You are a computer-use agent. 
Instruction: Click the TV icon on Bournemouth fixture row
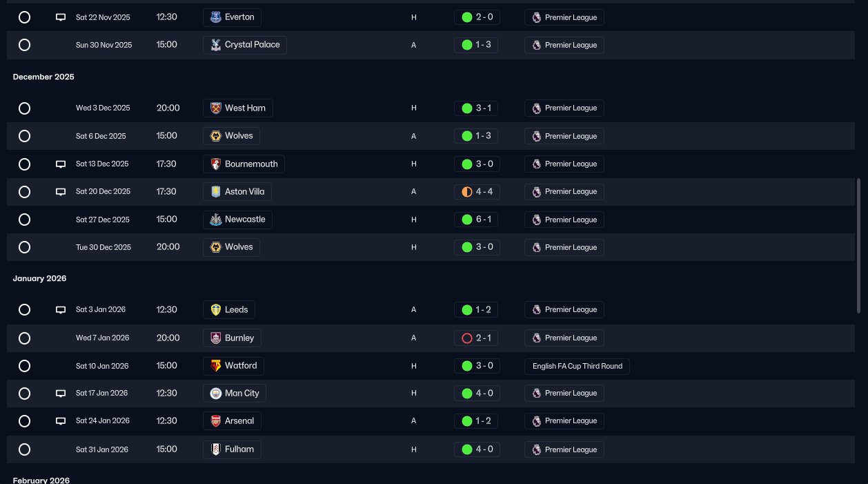(x=61, y=164)
